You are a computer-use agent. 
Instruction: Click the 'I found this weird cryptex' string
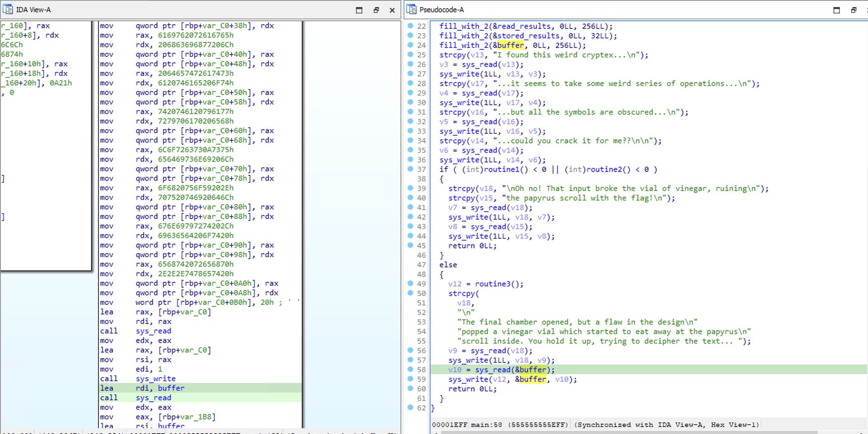coord(568,55)
